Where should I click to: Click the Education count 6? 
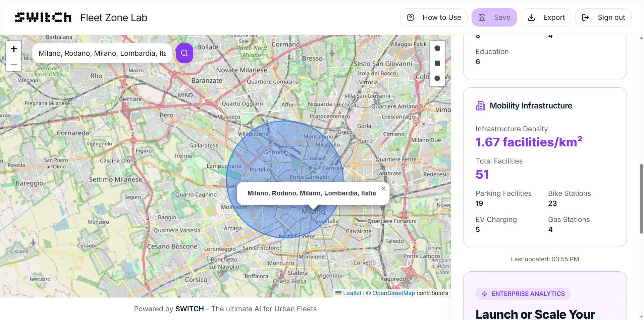478,61
